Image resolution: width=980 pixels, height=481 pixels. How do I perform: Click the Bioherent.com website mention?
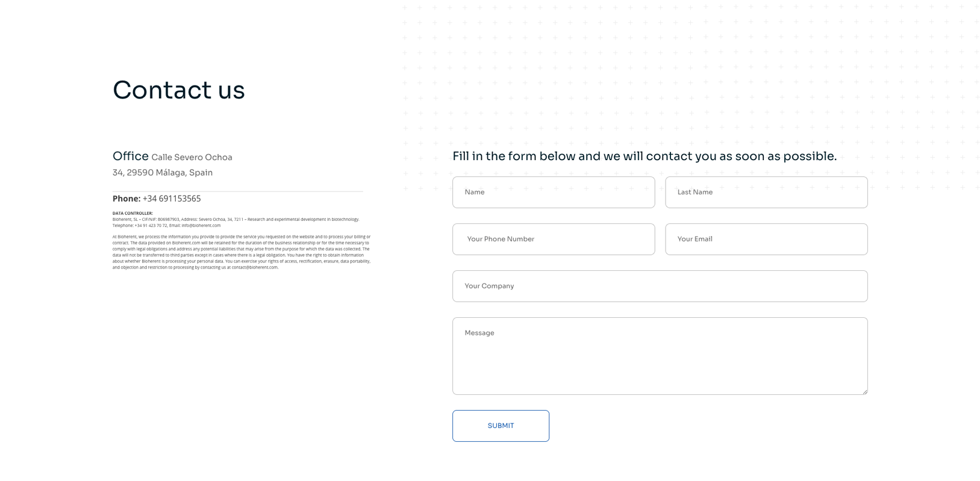coord(186,243)
